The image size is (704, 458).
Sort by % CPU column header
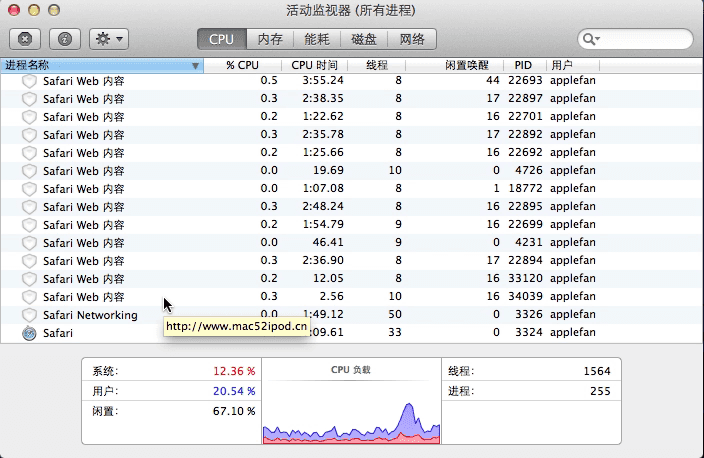(242, 65)
